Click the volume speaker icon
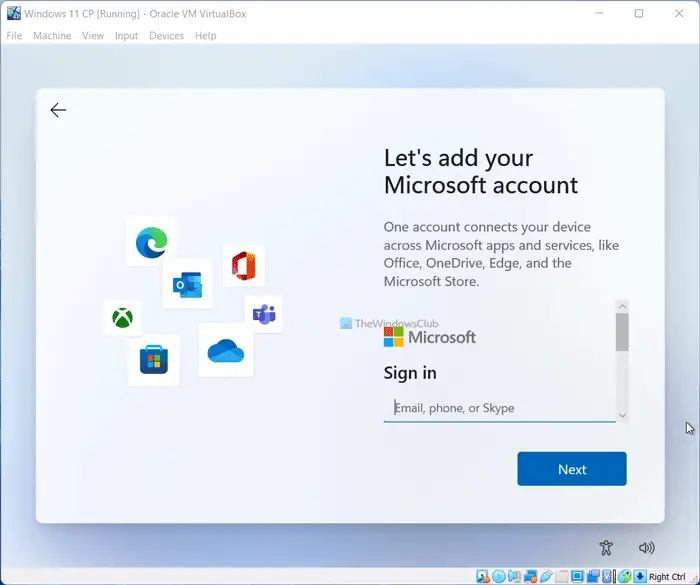Screen dimensions: 700x585 [x=646, y=547]
